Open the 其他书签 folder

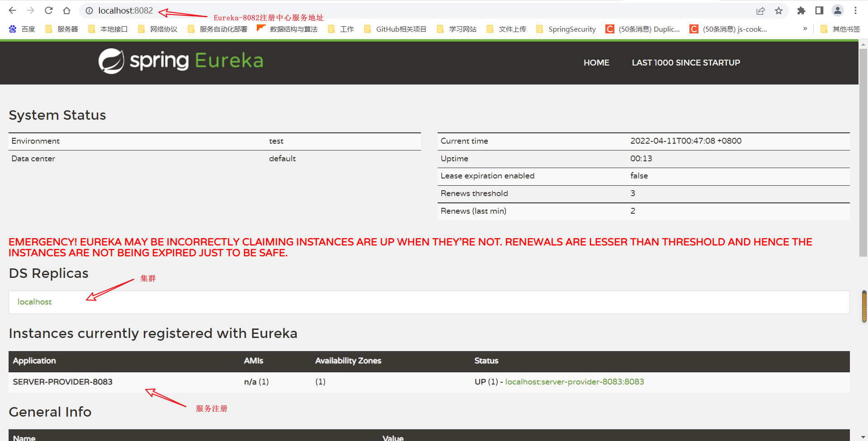point(840,29)
